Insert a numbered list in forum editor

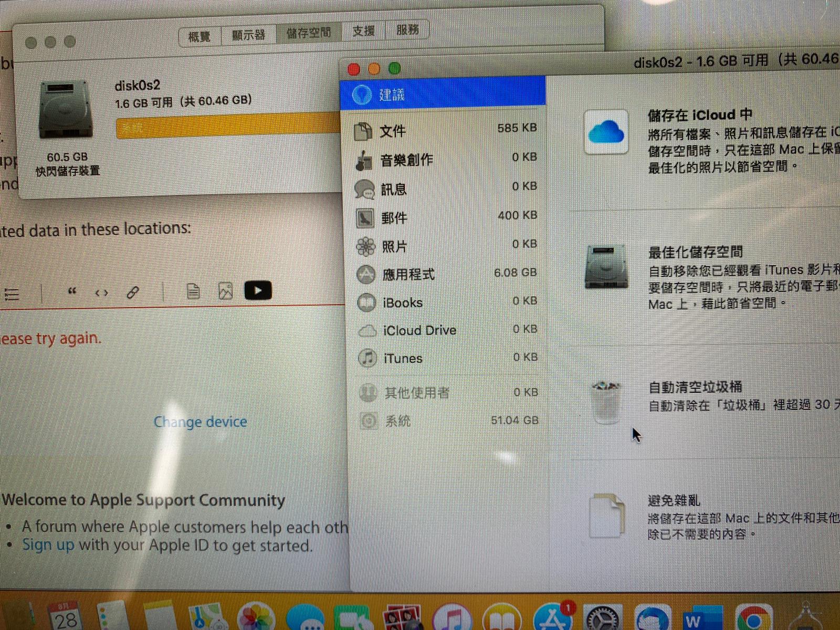(12, 294)
